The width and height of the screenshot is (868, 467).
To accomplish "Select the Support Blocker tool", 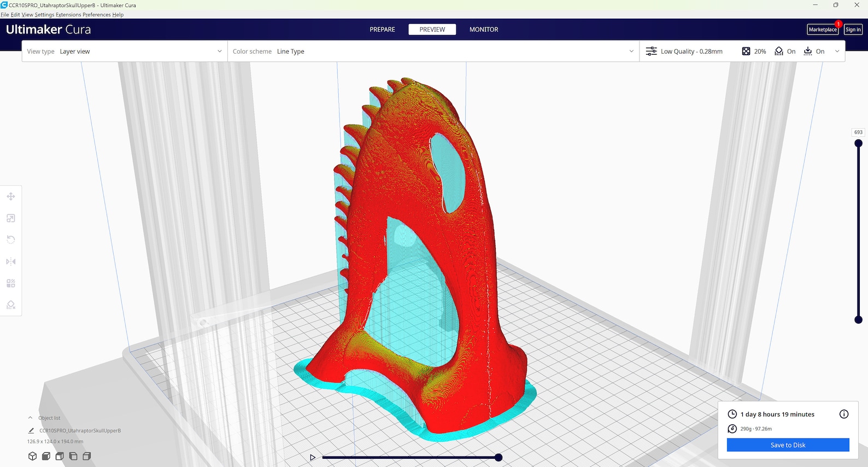I will click(11, 305).
